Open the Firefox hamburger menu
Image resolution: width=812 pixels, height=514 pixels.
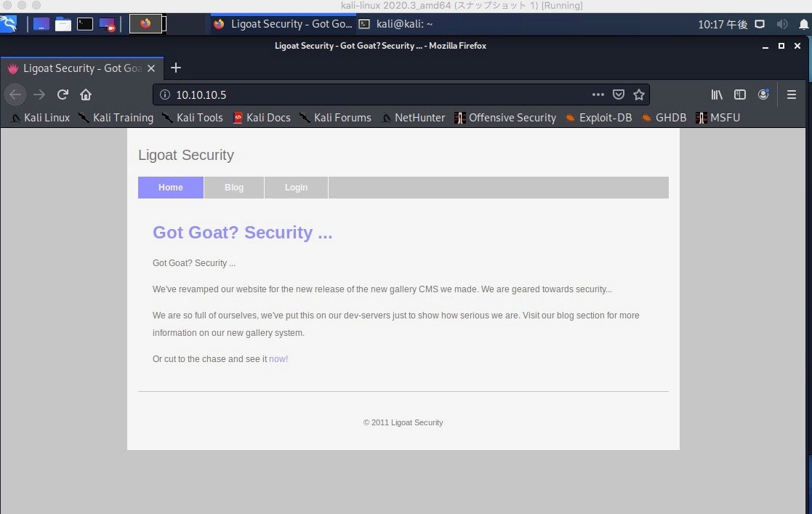792,95
